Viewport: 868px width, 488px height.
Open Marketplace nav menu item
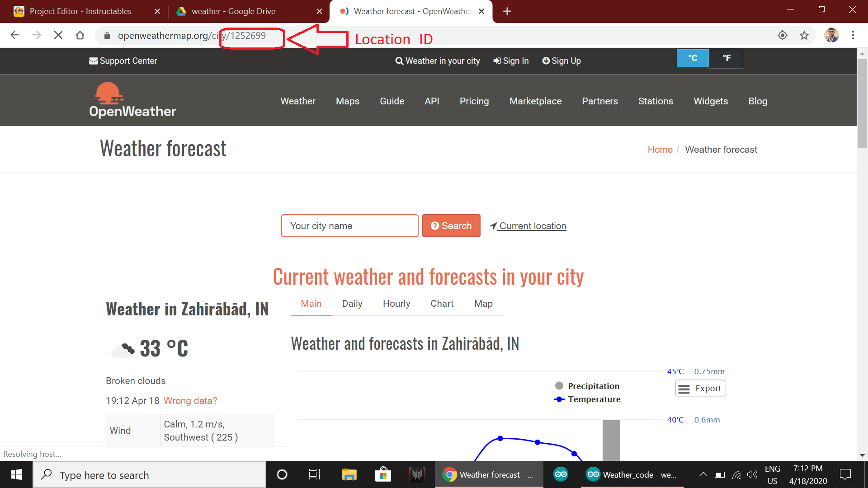click(536, 101)
